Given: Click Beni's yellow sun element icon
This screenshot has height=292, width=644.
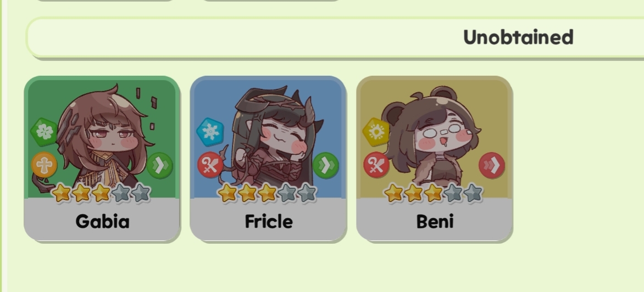Looking at the screenshot, I should [376, 132].
